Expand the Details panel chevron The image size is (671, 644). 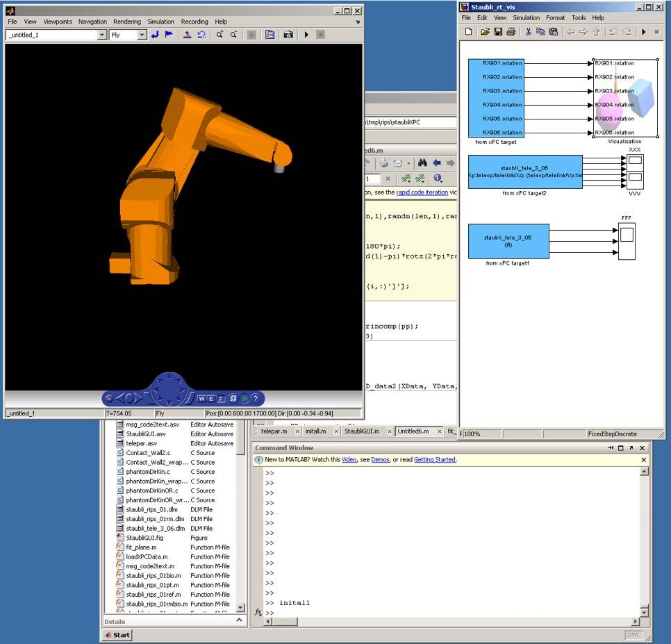(239, 620)
